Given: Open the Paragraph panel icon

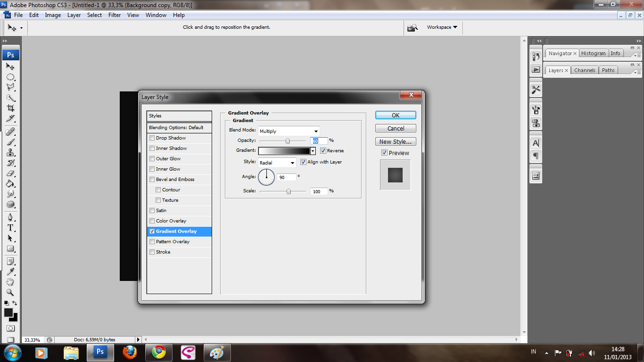Looking at the screenshot, I should pyautogui.click(x=536, y=156).
